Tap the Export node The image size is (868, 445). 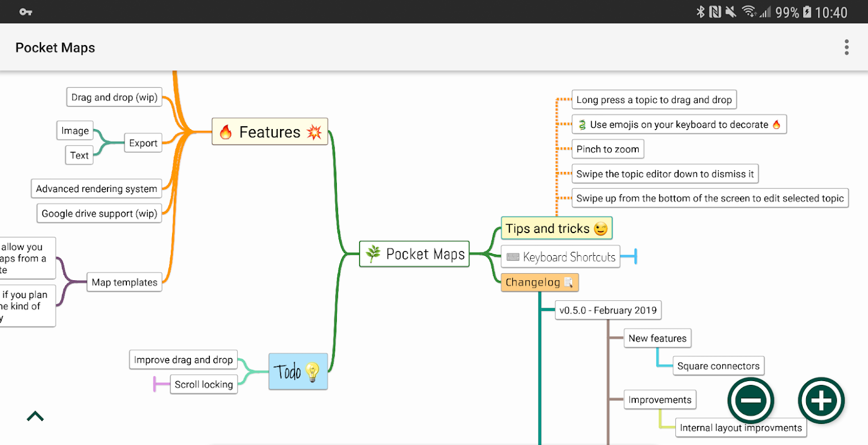(143, 143)
